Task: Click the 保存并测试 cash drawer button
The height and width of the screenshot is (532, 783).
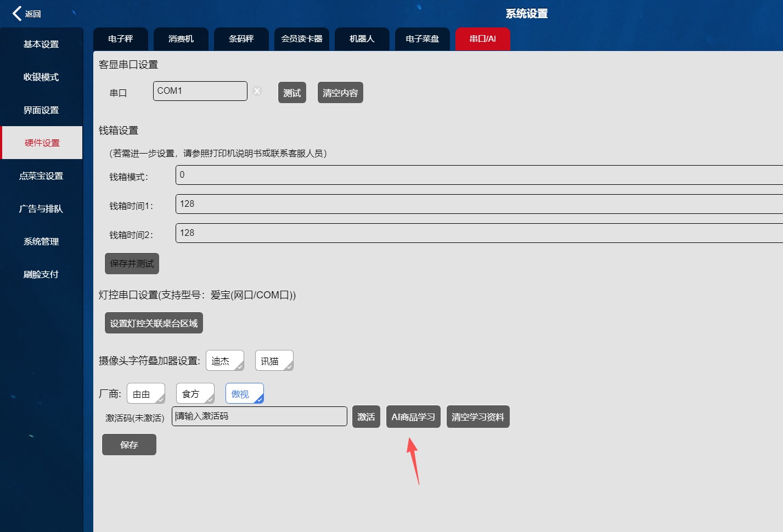Action: click(132, 264)
